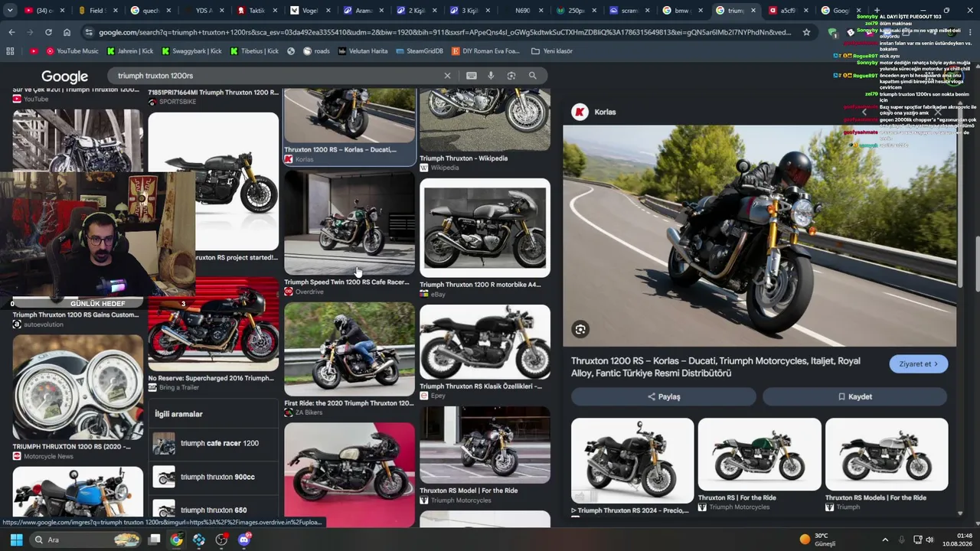The image size is (980, 551).
Task: Open related image Thruxton RS from Triumph Motorcycles
Action: (759, 454)
